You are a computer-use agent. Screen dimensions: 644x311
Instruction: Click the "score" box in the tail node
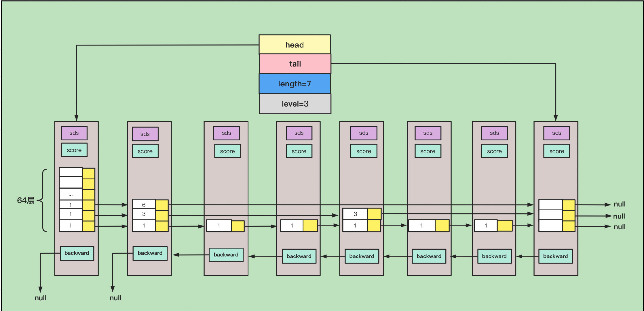point(557,151)
